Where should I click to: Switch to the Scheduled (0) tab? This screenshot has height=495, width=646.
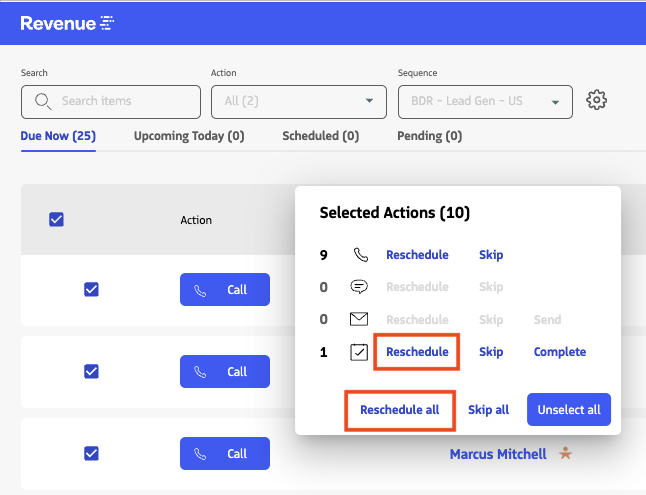pos(321,136)
